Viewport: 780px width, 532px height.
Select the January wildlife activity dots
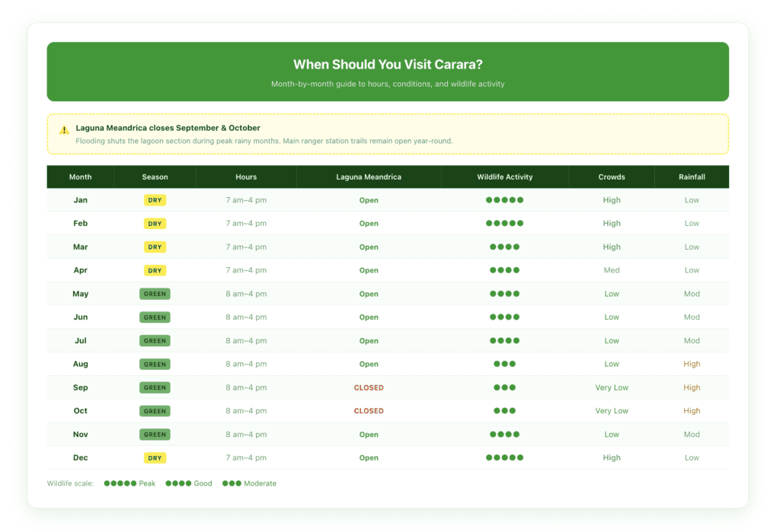(504, 199)
